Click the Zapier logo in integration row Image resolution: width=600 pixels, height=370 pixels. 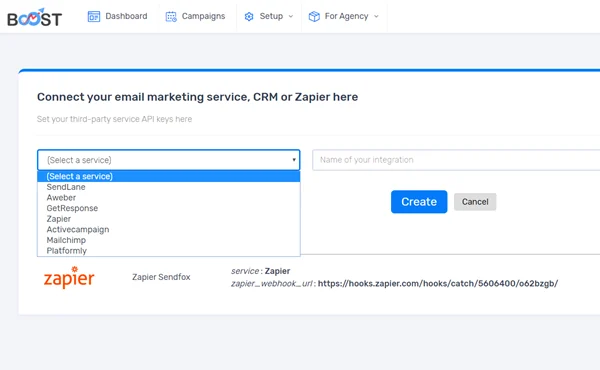[69, 277]
